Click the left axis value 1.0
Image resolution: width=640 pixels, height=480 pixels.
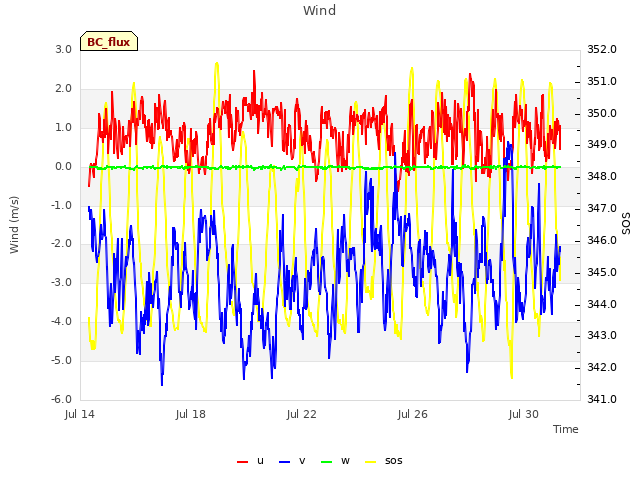[x=64, y=128]
